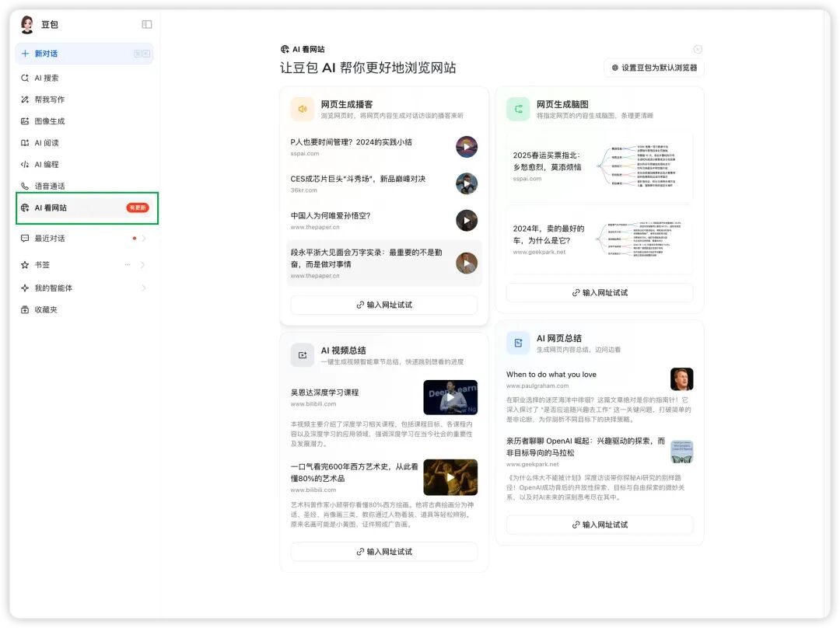
Task: Open 帮我写作 in sidebar
Action: coord(84,99)
